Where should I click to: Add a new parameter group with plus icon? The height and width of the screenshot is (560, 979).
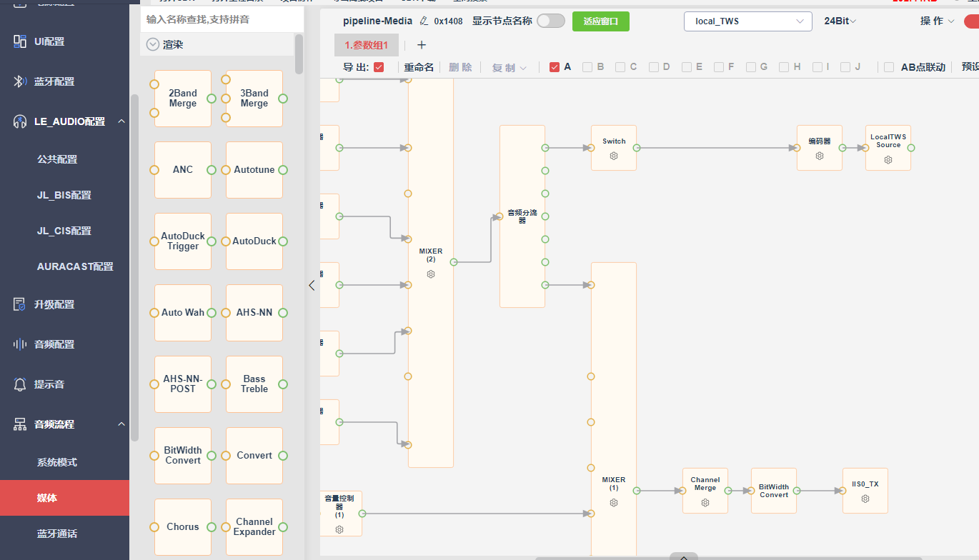pyautogui.click(x=422, y=45)
